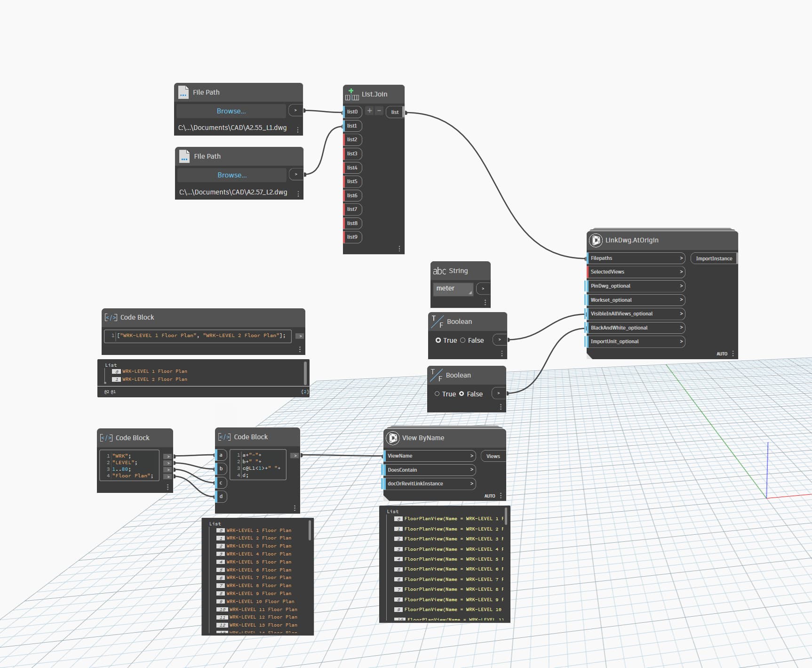Expand the ViewName port chevron on View ByName

[471, 456]
